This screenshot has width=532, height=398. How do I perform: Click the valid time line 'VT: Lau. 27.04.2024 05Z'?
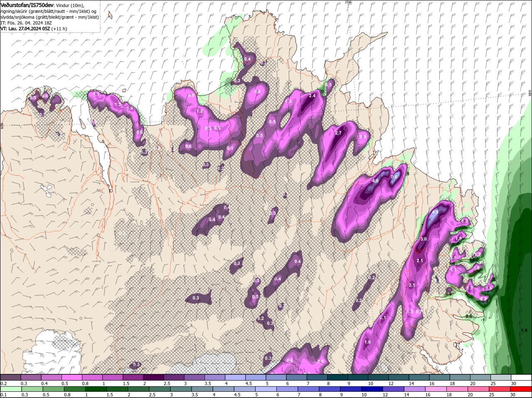[x=25, y=29]
